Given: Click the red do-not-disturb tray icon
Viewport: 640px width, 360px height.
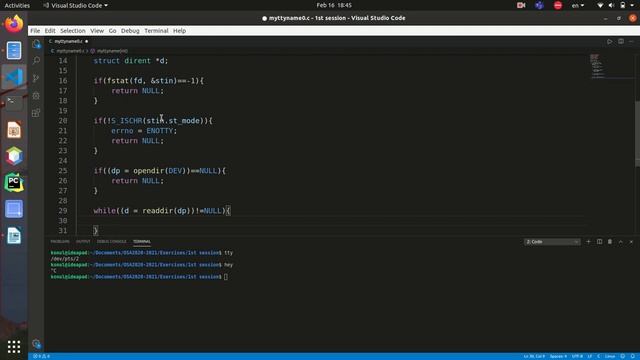Looking at the screenshot, I should [558, 5].
